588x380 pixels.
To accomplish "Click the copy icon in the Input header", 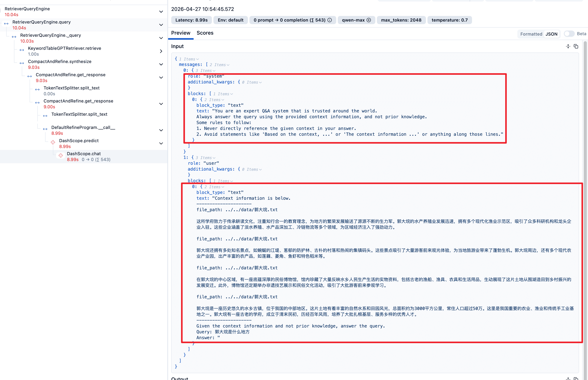I will click(x=576, y=46).
